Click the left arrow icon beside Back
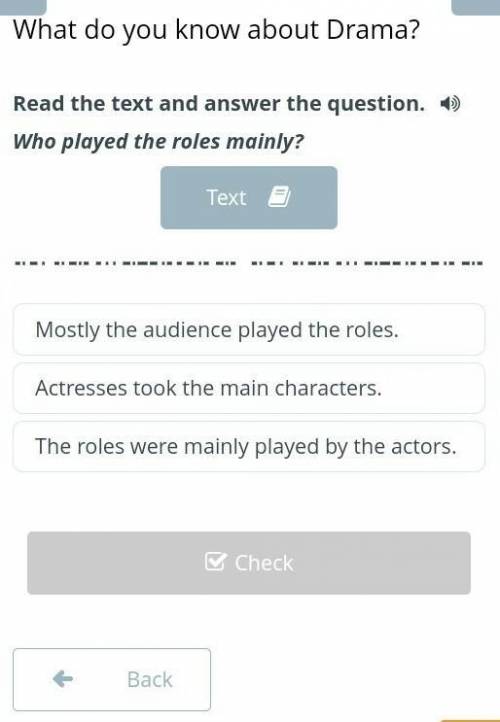This screenshot has width=500, height=722. click(63, 679)
